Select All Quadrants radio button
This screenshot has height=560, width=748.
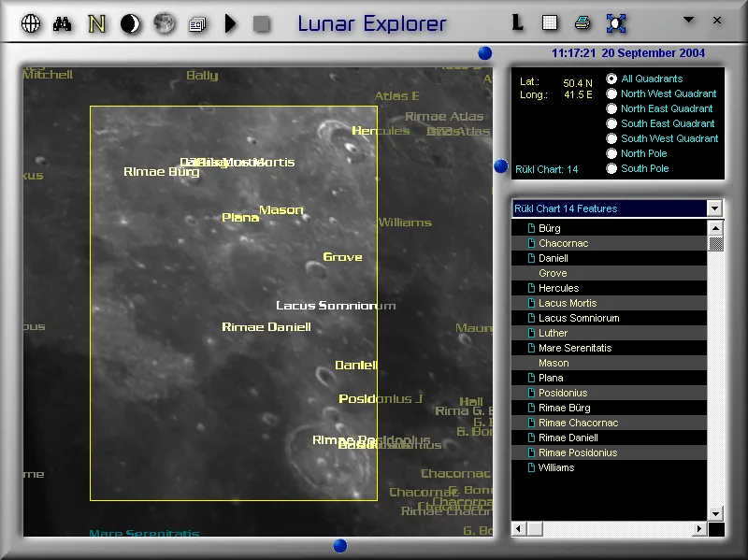pyautogui.click(x=611, y=79)
